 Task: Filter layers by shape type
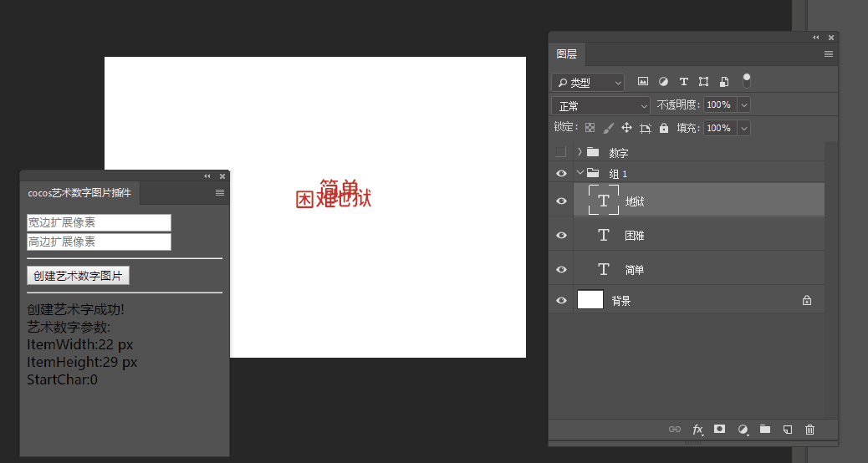(x=703, y=81)
